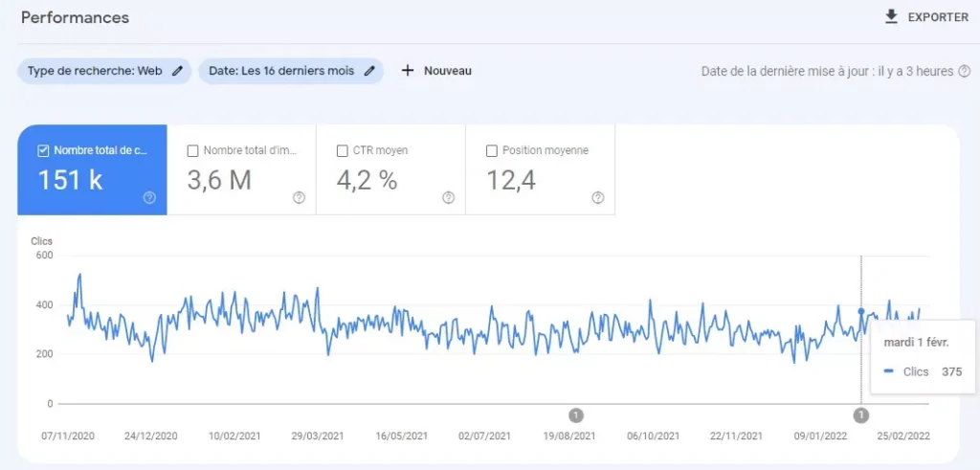This screenshot has width=980, height=470.
Task: Click pencil icon on Type de recherche filter
Action: (177, 71)
